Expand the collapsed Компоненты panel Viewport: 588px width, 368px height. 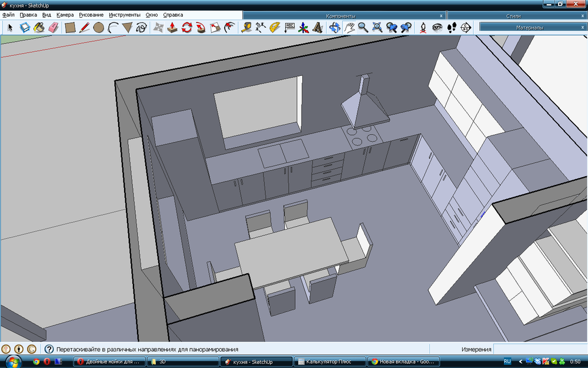(x=340, y=16)
